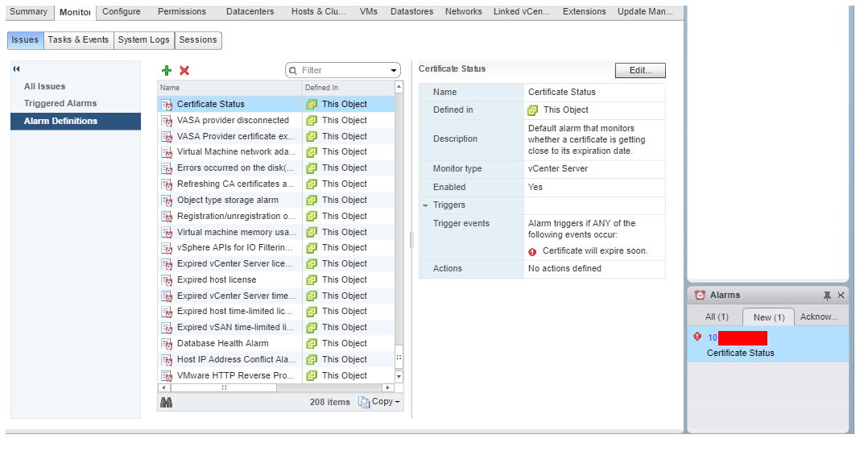868x451 pixels.
Task: Select the Issues sub-tab
Action: tap(25, 39)
